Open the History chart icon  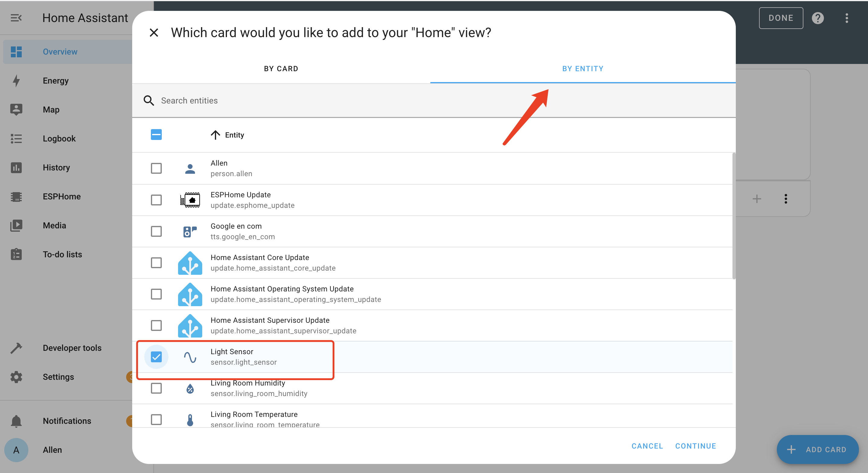(16, 167)
